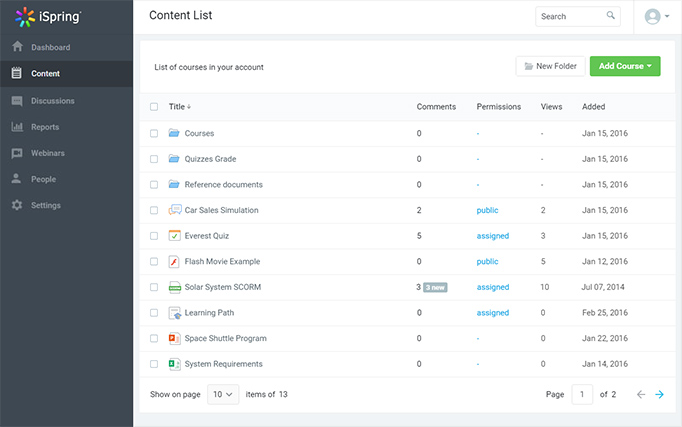Select the Reports bar chart icon
682x427 pixels.
tap(17, 127)
